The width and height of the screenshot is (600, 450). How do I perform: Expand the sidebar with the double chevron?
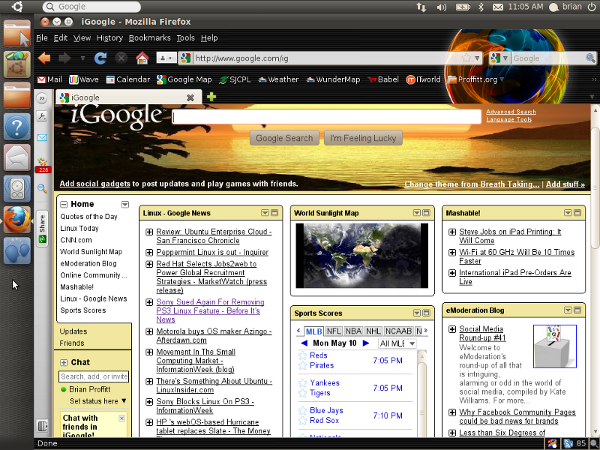click(x=42, y=98)
